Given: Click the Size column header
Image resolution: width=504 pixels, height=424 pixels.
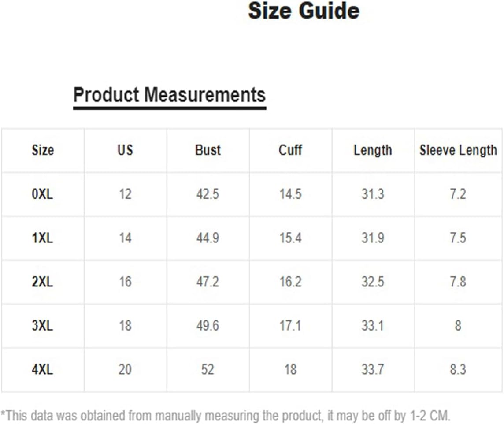Looking at the screenshot, I should [x=43, y=150].
